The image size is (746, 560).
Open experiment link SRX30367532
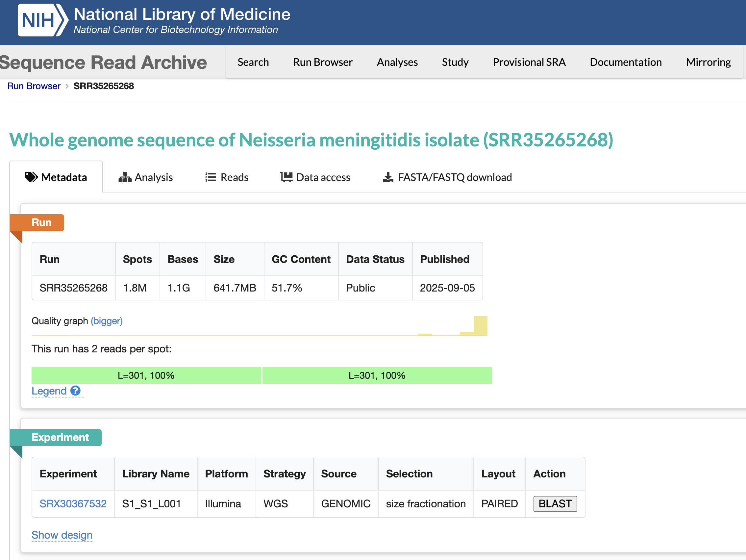pyautogui.click(x=73, y=504)
